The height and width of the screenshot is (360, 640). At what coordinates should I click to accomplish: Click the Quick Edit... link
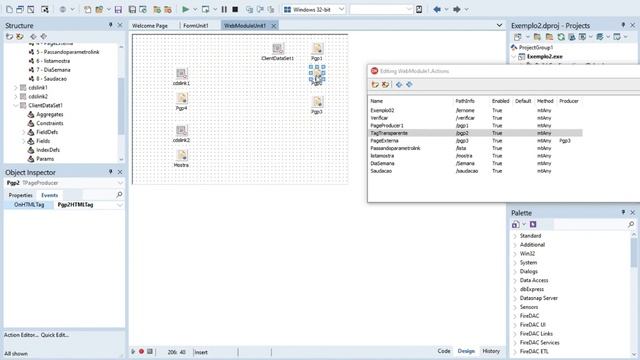pos(55,335)
